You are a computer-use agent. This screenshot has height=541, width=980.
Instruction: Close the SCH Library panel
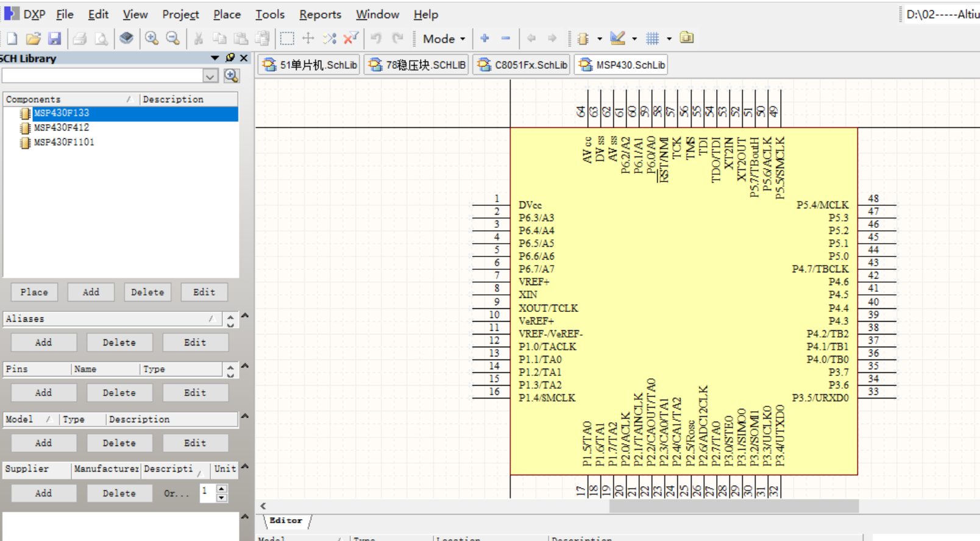(x=244, y=58)
